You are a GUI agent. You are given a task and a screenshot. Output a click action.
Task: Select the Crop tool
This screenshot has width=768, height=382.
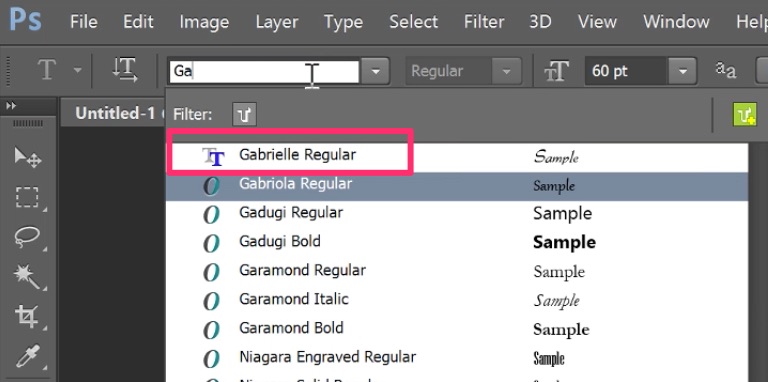click(27, 316)
